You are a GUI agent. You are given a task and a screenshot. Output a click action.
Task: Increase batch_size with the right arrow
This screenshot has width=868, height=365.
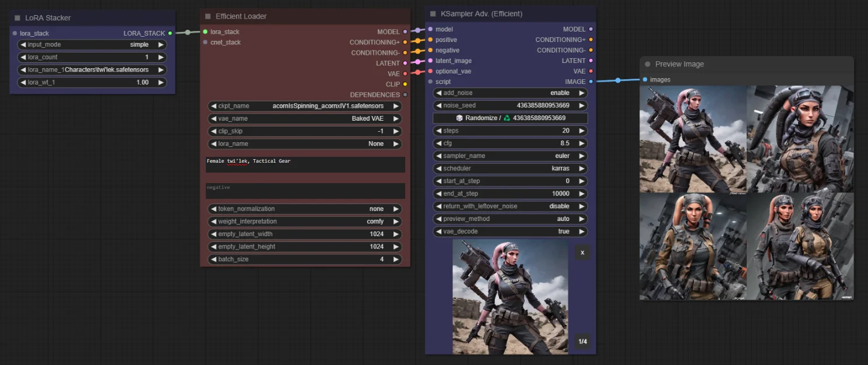[x=396, y=259]
